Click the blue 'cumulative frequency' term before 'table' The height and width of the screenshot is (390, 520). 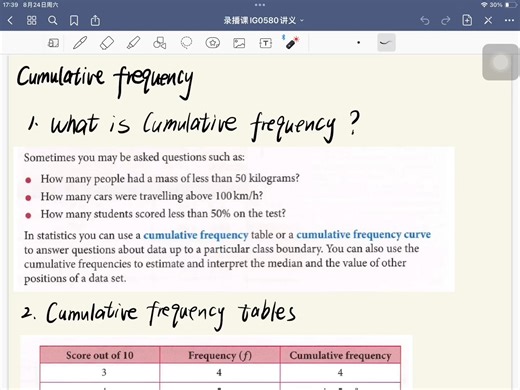[196, 235]
